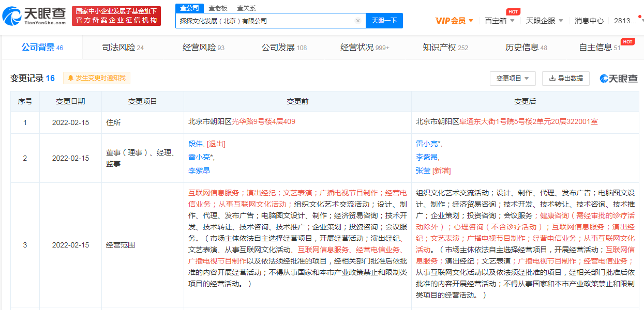Click the TianYanCha watermark logo at right
This screenshot has height=310, width=644.
619,79
